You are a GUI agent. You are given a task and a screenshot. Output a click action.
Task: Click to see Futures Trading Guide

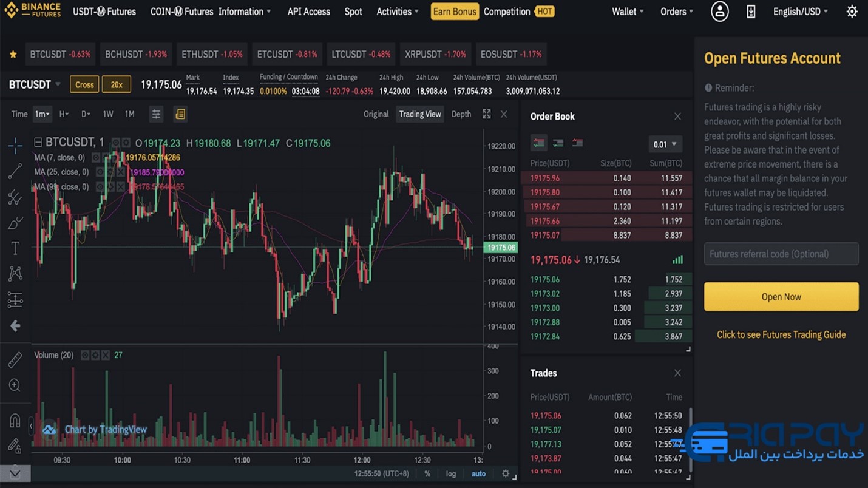pyautogui.click(x=781, y=334)
